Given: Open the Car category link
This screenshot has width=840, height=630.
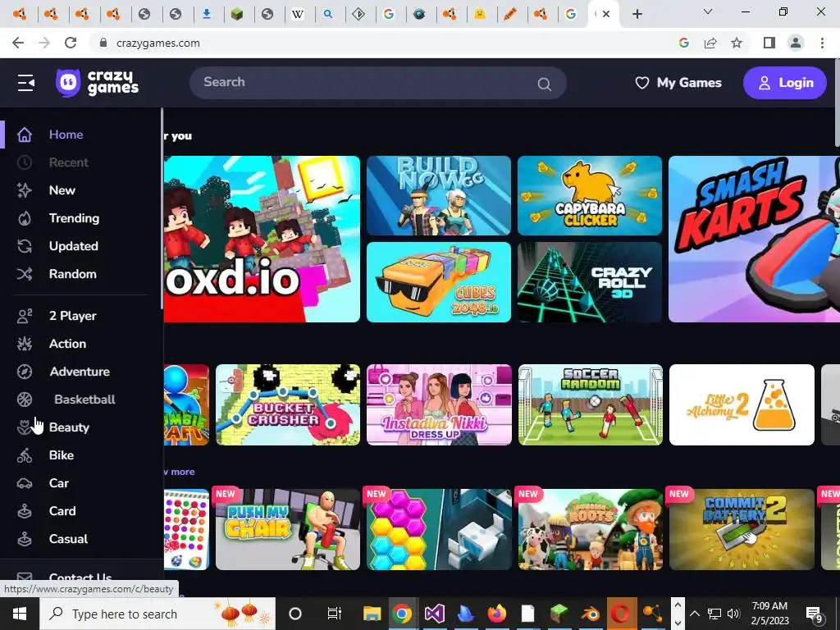Looking at the screenshot, I should pyautogui.click(x=59, y=483).
